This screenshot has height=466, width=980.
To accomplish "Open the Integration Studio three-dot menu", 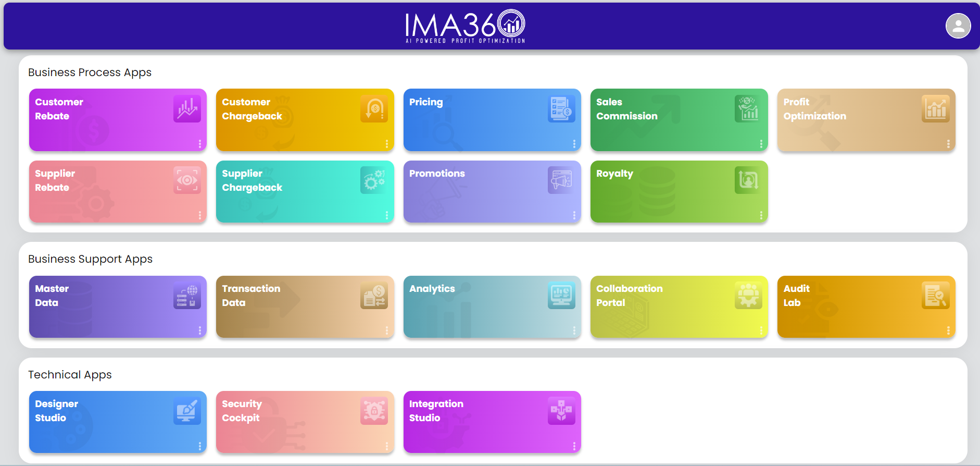I will click(x=574, y=446).
